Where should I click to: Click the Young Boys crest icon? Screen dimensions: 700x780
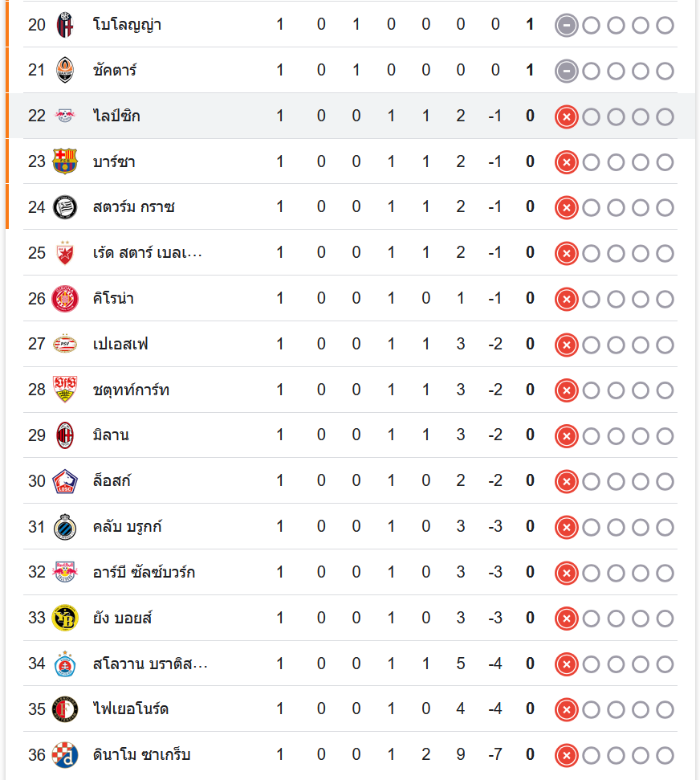click(65, 618)
